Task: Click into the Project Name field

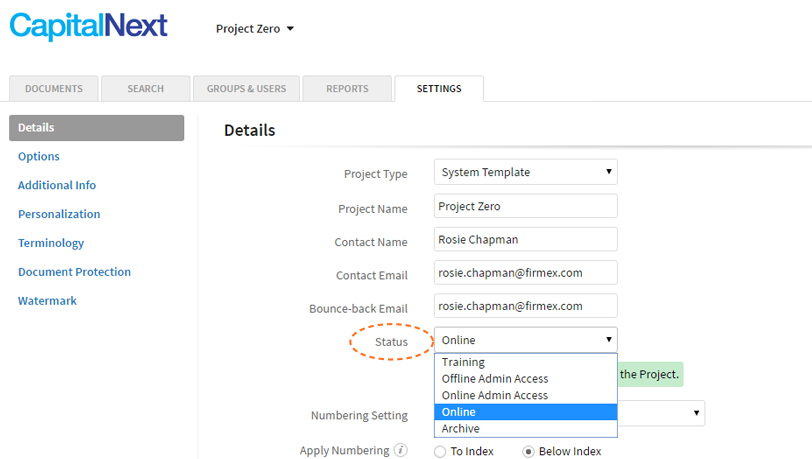Action: [x=526, y=206]
